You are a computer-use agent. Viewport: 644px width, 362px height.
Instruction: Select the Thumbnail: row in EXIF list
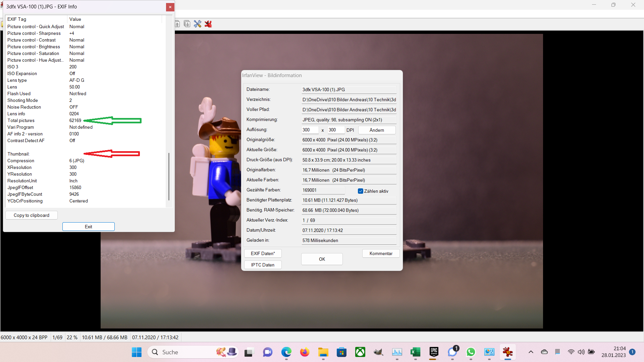(x=86, y=154)
